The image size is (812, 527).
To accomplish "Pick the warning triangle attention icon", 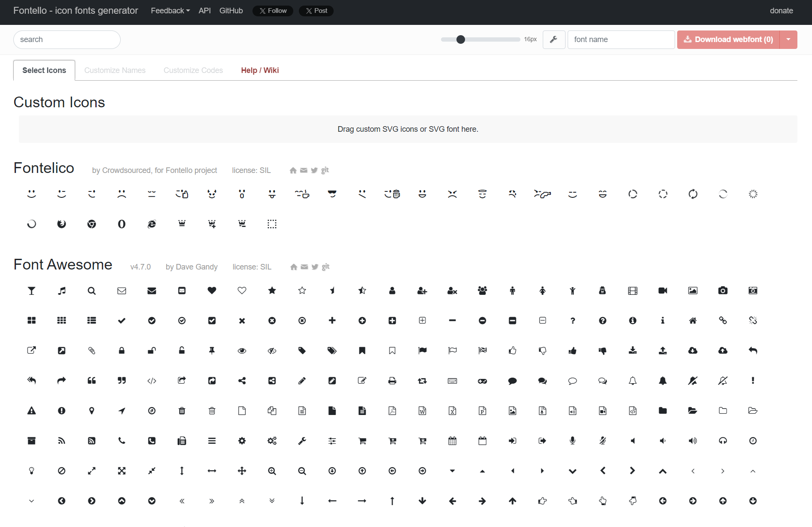I will (x=32, y=411).
